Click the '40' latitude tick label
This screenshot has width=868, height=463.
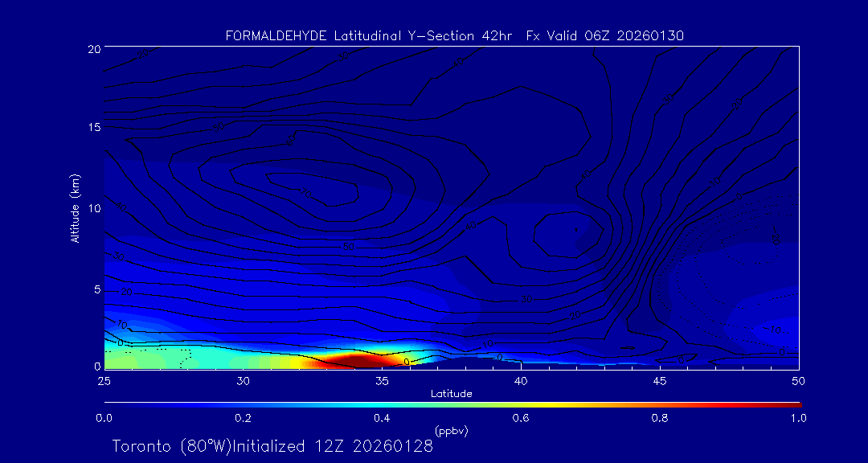521,379
